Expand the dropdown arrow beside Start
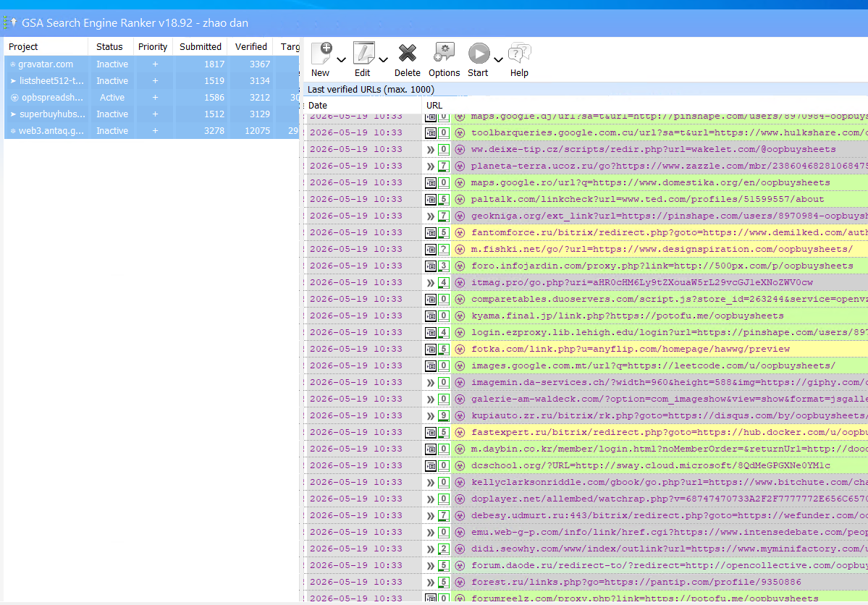Viewport: 868px width, 605px height. [498, 60]
